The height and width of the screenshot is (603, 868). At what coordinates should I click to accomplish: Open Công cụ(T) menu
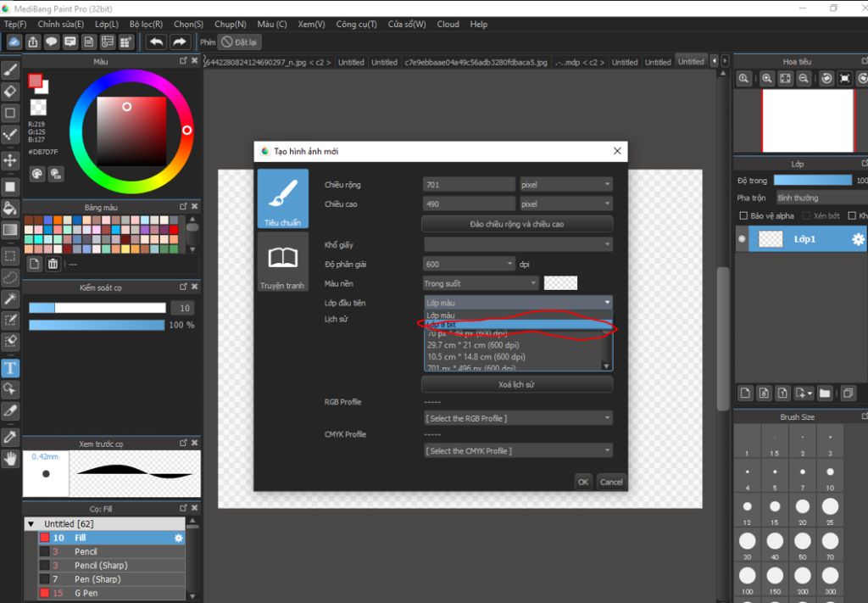(356, 25)
